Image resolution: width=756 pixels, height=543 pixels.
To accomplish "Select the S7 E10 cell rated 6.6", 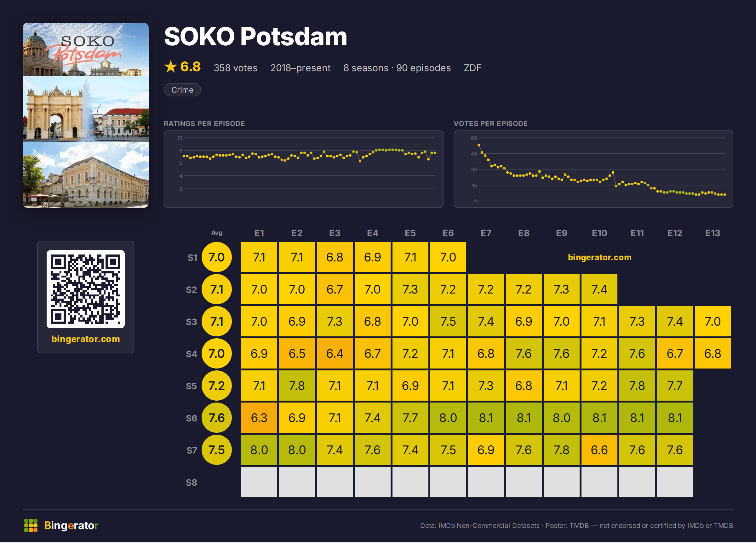I will (599, 450).
